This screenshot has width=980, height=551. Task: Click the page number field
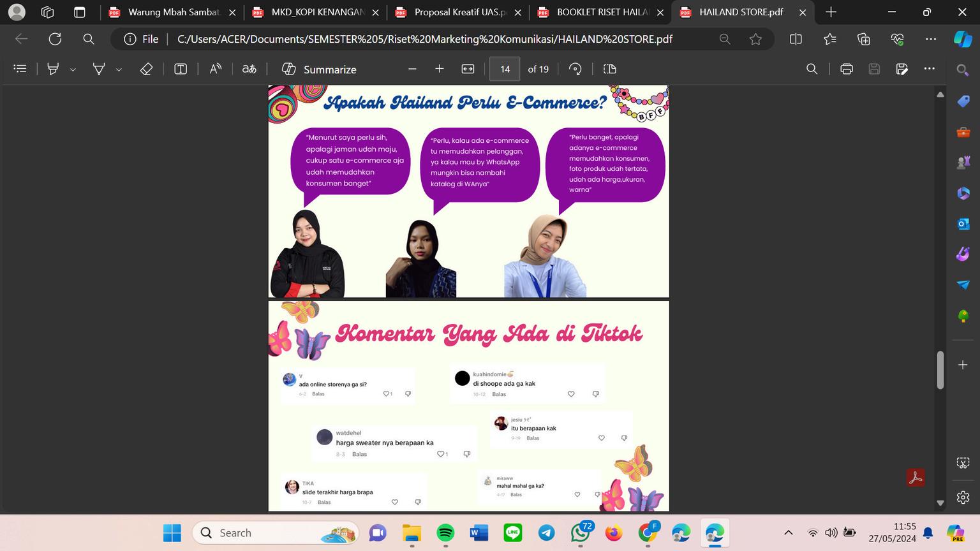[x=505, y=69]
